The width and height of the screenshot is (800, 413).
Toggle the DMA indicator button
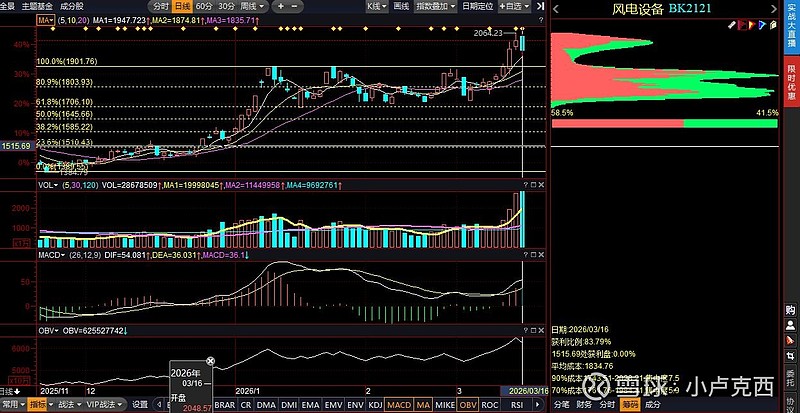coord(266,405)
